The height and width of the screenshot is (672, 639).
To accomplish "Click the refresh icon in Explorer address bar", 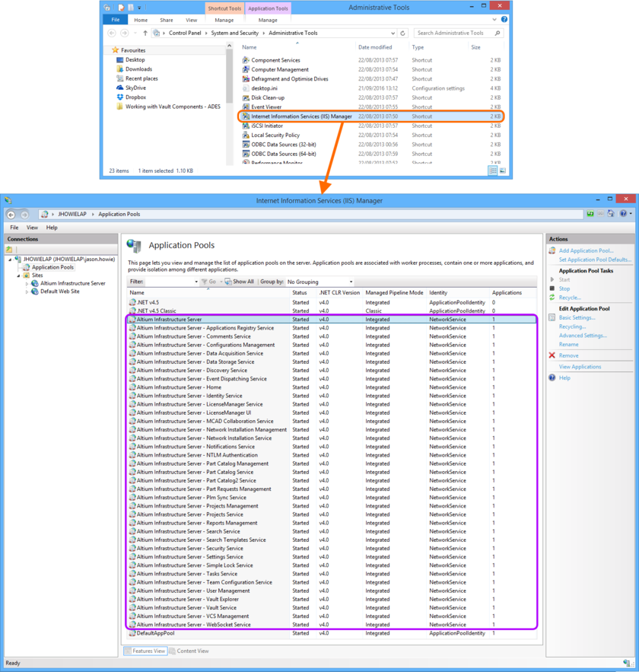I will point(401,33).
